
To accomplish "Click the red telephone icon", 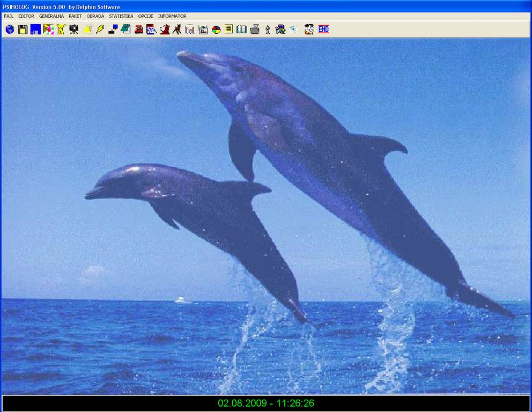I will 138,30.
